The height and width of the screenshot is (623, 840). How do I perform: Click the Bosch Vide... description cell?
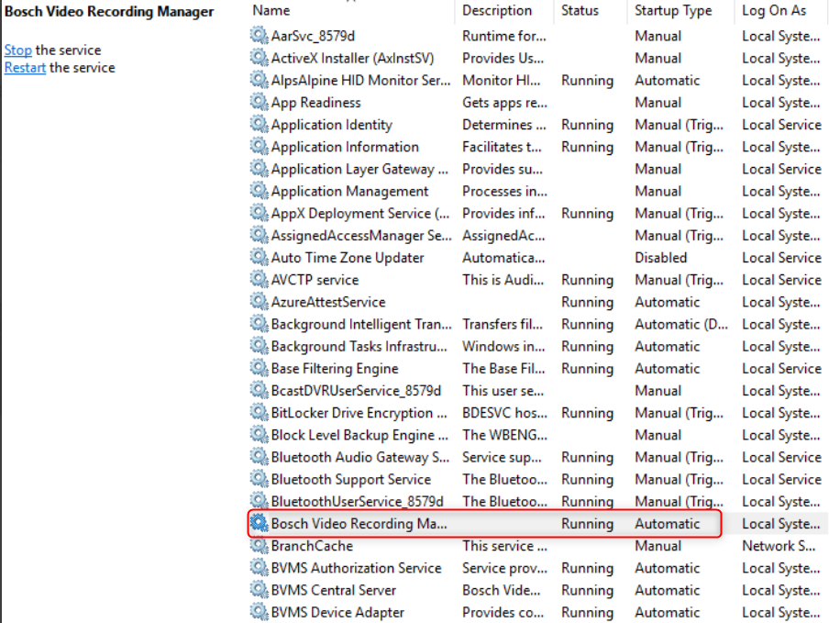click(x=502, y=590)
